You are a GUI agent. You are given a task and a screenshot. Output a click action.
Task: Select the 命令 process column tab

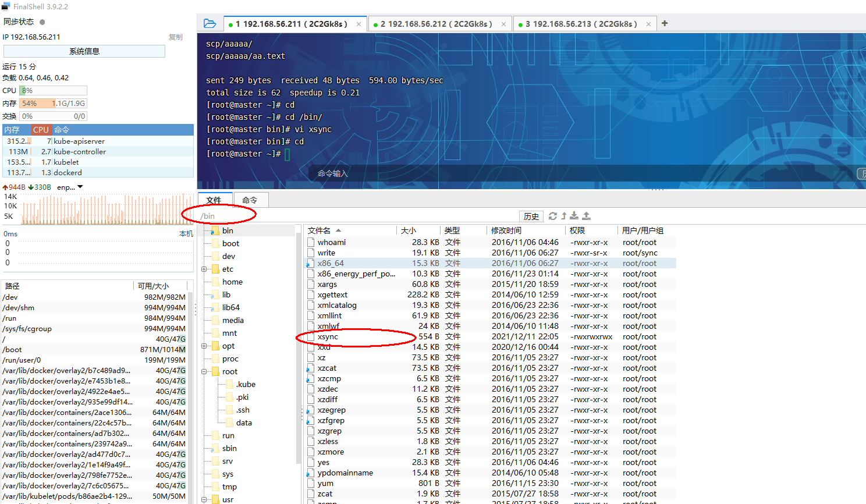123,130
